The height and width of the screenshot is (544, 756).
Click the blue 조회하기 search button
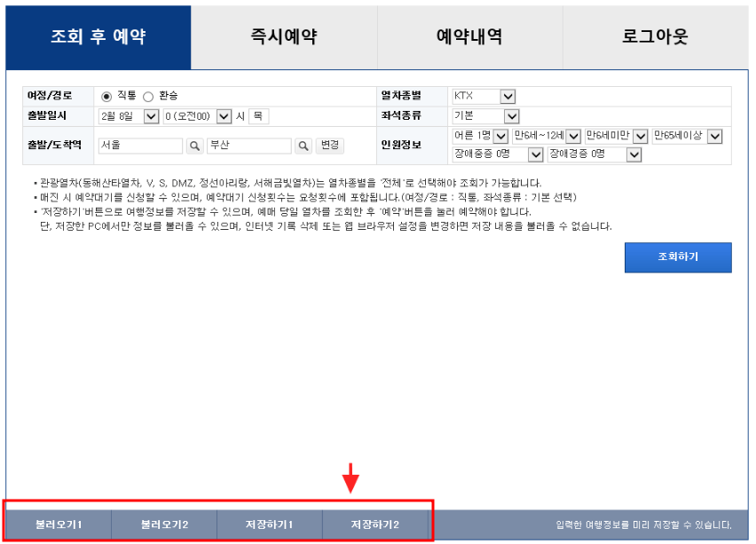678,257
